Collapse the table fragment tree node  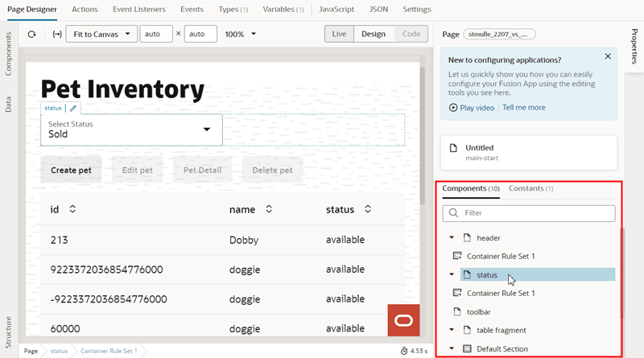452,330
